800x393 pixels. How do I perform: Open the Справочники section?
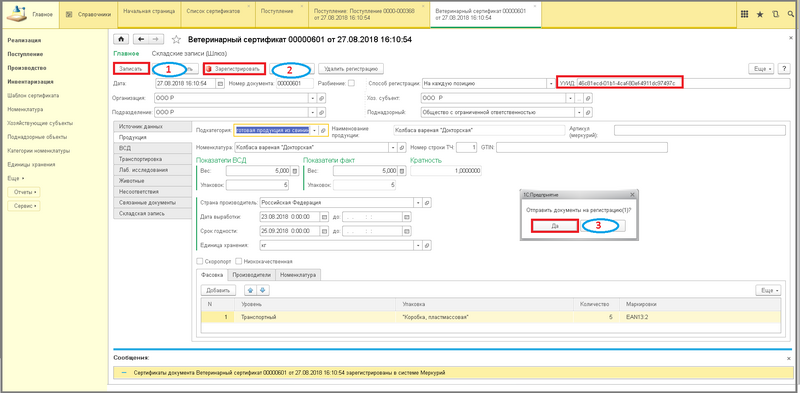(89, 14)
